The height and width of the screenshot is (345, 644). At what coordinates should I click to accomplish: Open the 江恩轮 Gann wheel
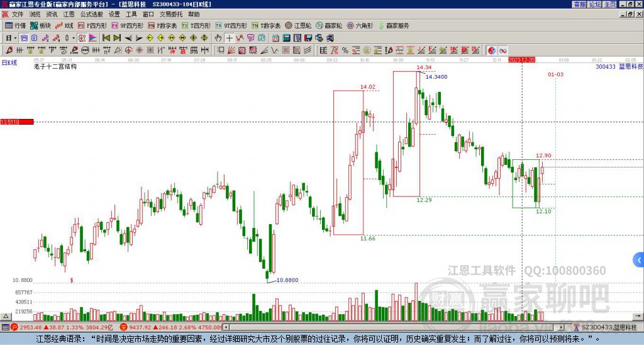(x=298, y=25)
